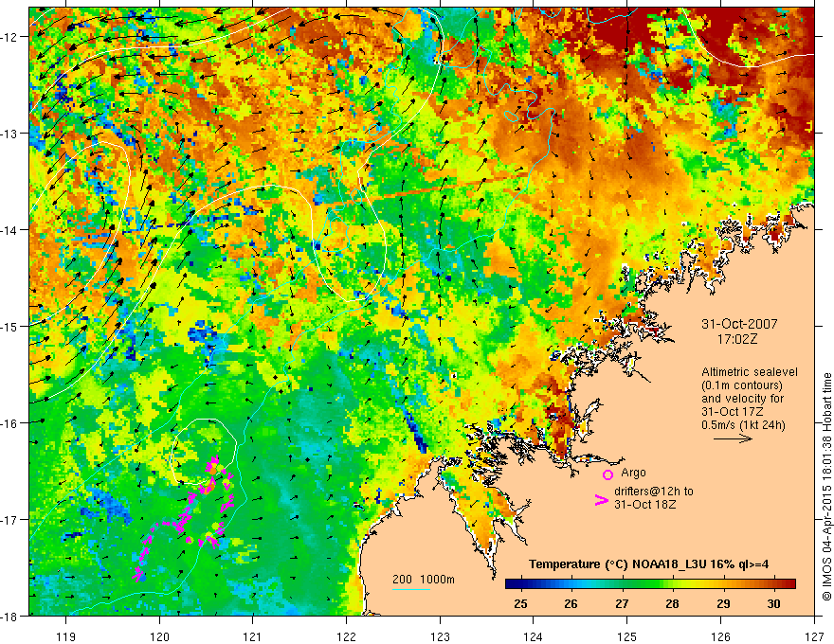Click colorbar tick label '26'
Screen dimensions: 834x644
(571, 603)
